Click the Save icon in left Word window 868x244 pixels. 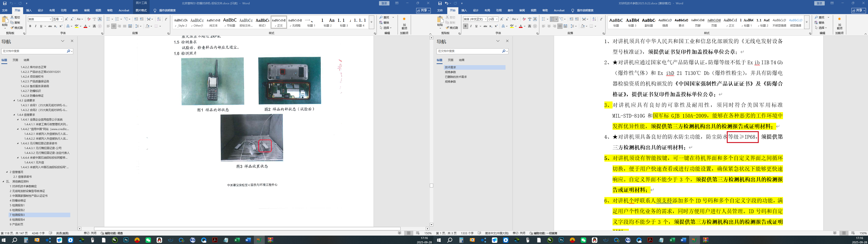[x=4, y=3]
